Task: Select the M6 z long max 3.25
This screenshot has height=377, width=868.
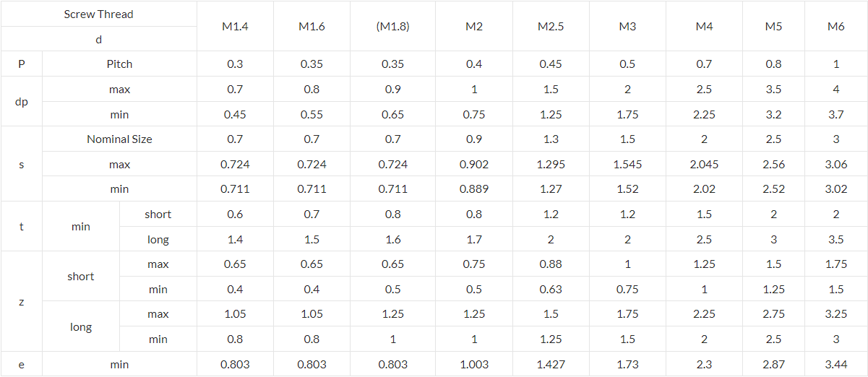Action: pyautogui.click(x=836, y=314)
